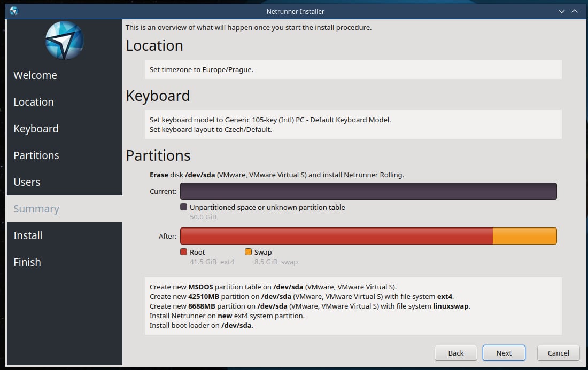Click the Current disk layout bar
The width and height of the screenshot is (588, 370).
368,191
